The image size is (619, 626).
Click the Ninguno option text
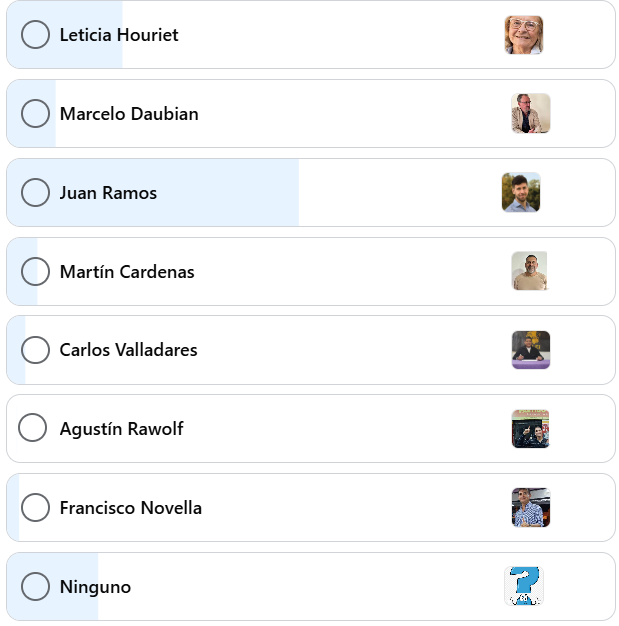click(95, 587)
